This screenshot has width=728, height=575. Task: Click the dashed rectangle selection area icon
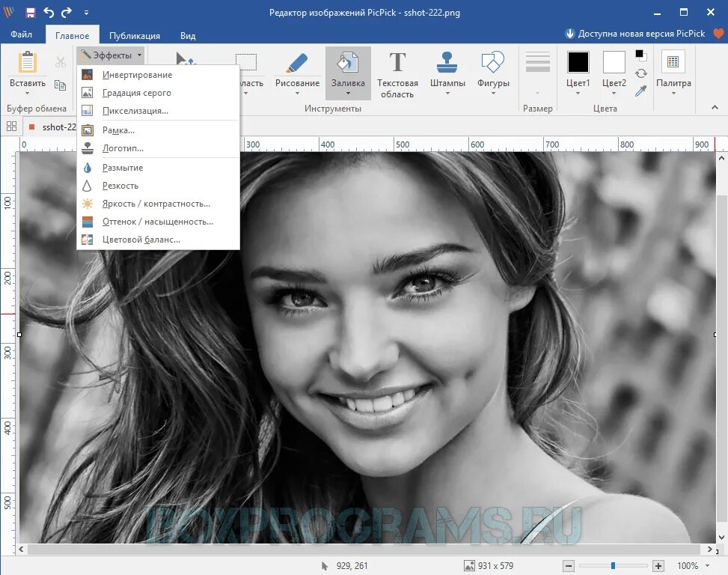point(246,62)
